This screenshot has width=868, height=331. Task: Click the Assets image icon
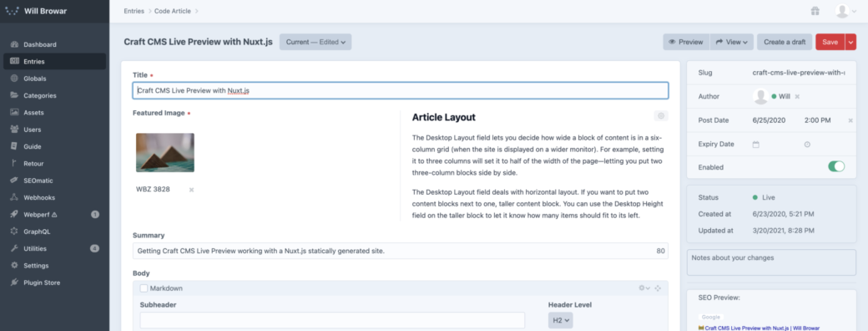(14, 113)
